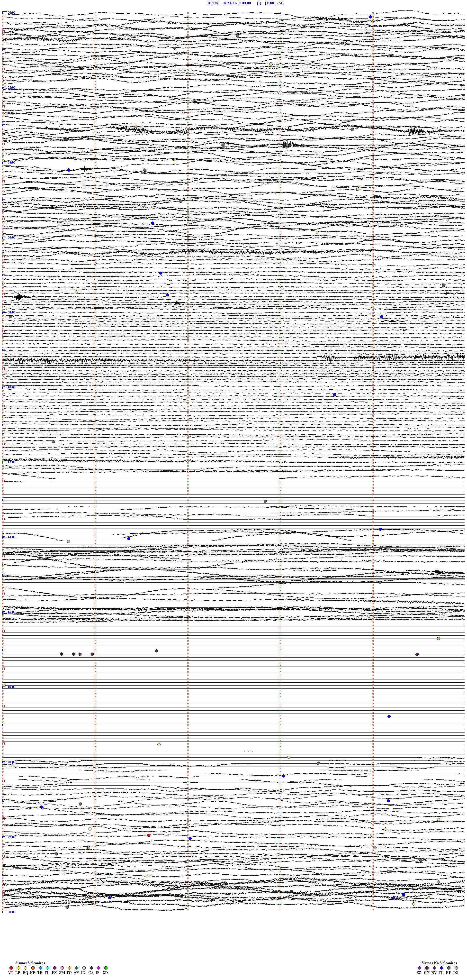This screenshot has width=467, height=980.
Task: Click the pink SM legend swatch
Action: pyautogui.click(x=62, y=968)
